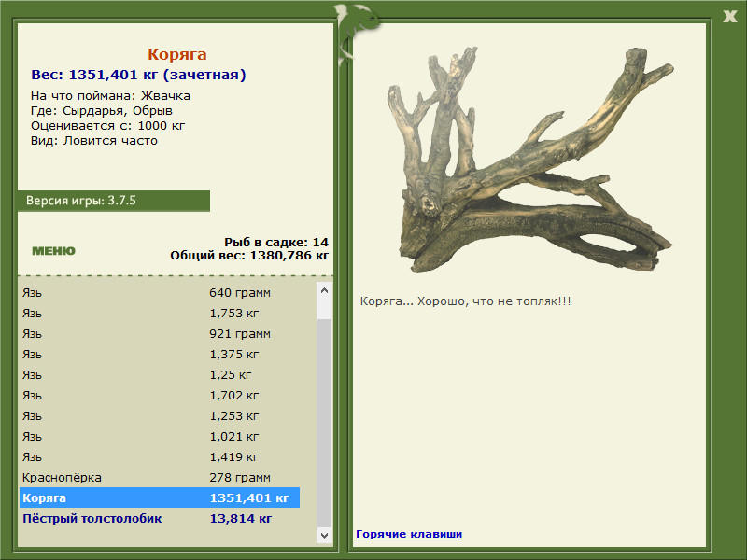Select the Язь 1,753 кг row
747x560 pixels.
coord(160,313)
